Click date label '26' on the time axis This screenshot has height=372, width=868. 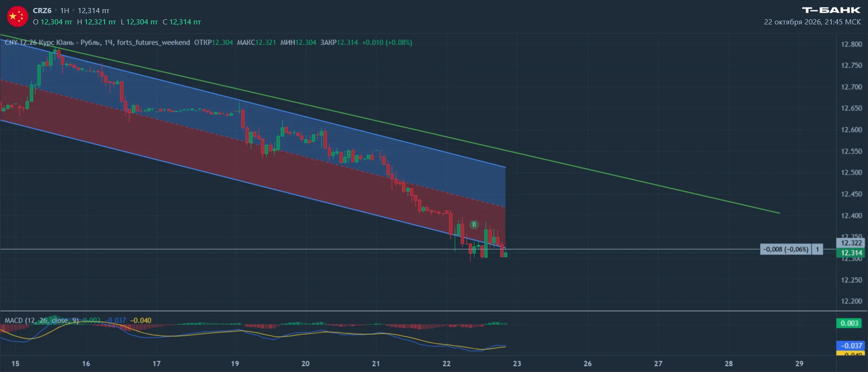587,364
